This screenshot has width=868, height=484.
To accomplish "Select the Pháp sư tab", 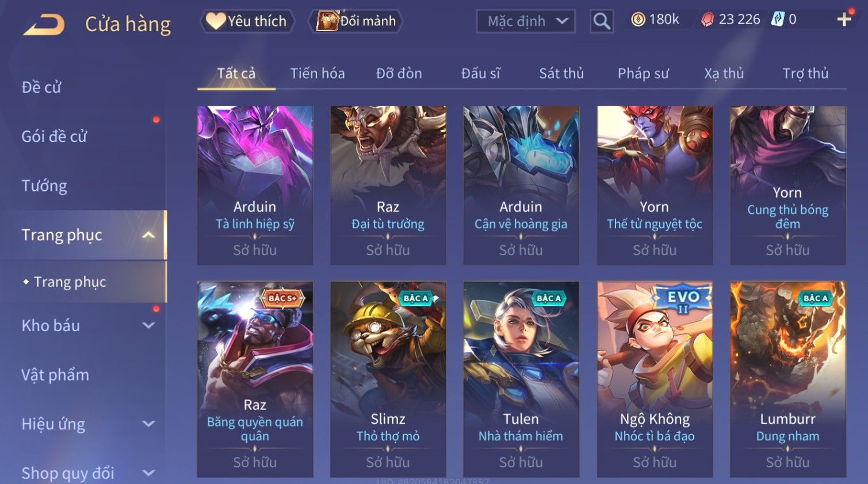I will point(643,74).
